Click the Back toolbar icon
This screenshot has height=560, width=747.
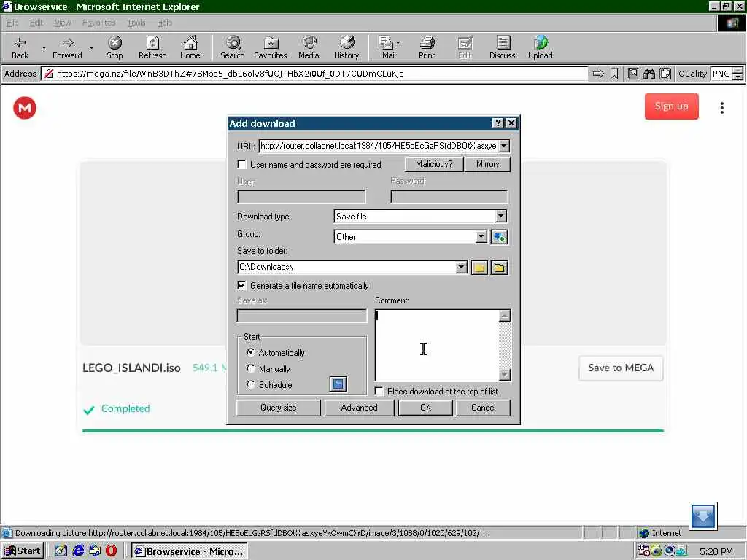pyautogui.click(x=20, y=47)
